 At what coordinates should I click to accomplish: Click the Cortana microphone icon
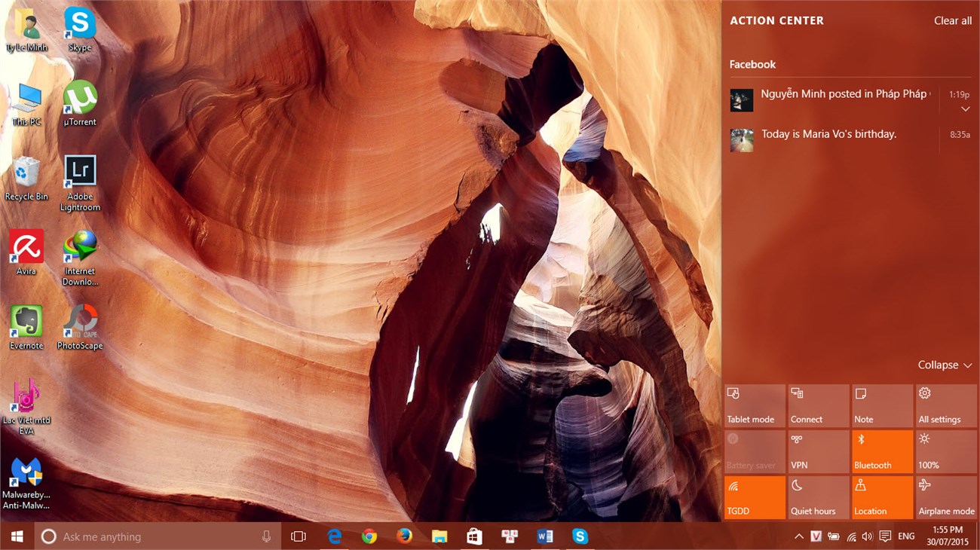266,536
